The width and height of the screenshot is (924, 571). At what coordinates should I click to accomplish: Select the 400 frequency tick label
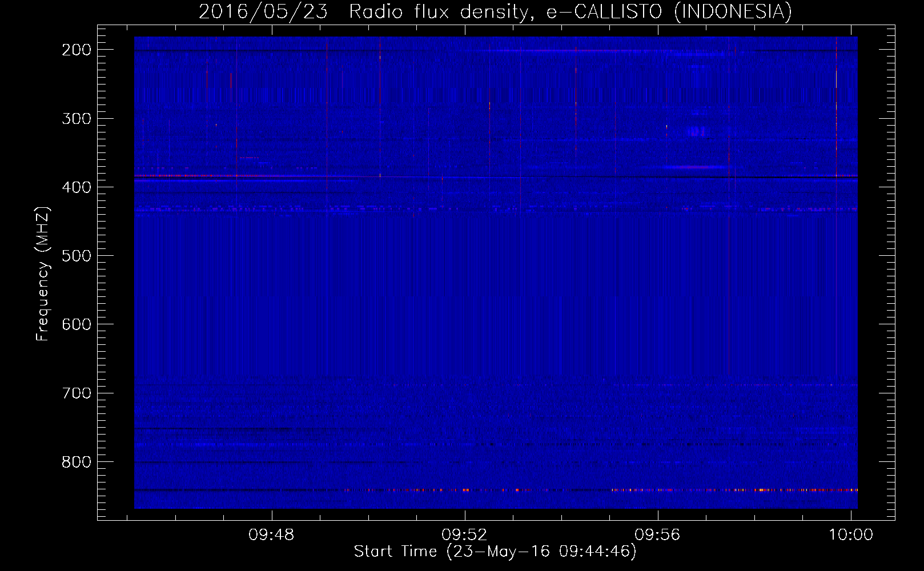click(x=77, y=187)
